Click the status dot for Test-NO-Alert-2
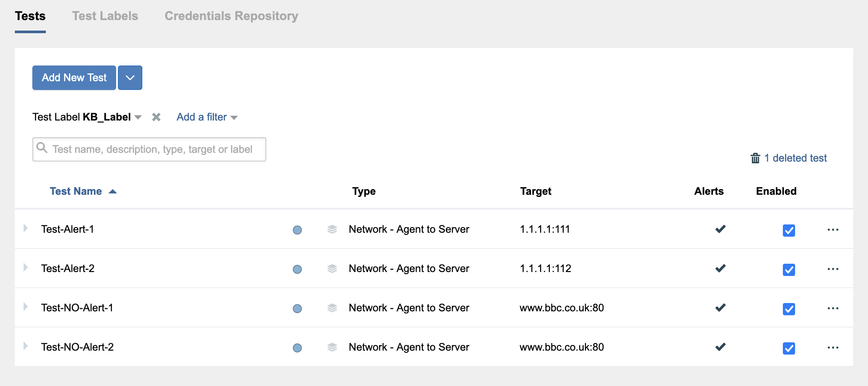This screenshot has height=386, width=868. point(297,348)
